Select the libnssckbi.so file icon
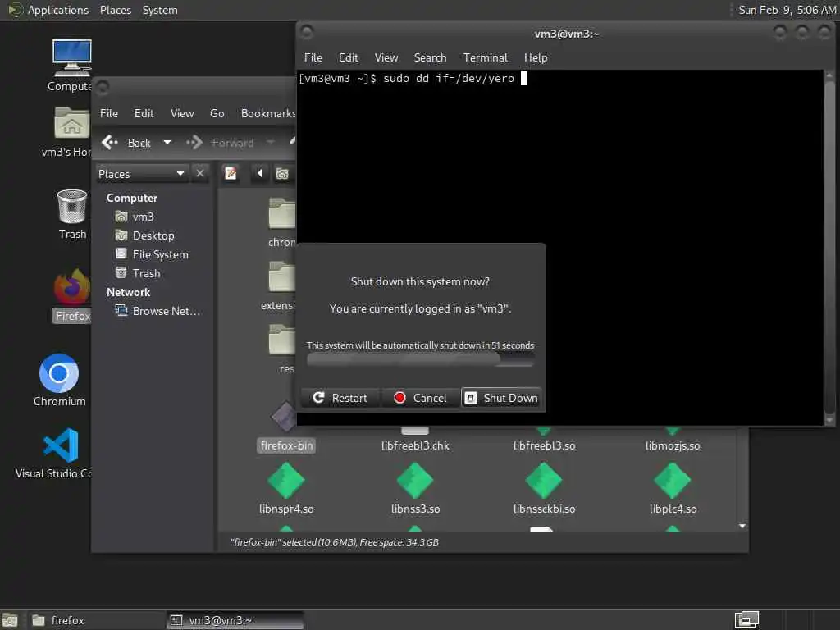 point(544,481)
